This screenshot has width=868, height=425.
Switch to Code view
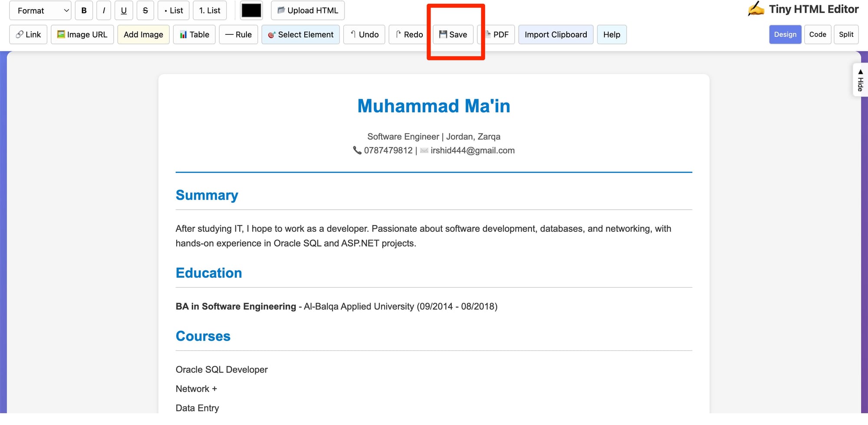pos(818,34)
